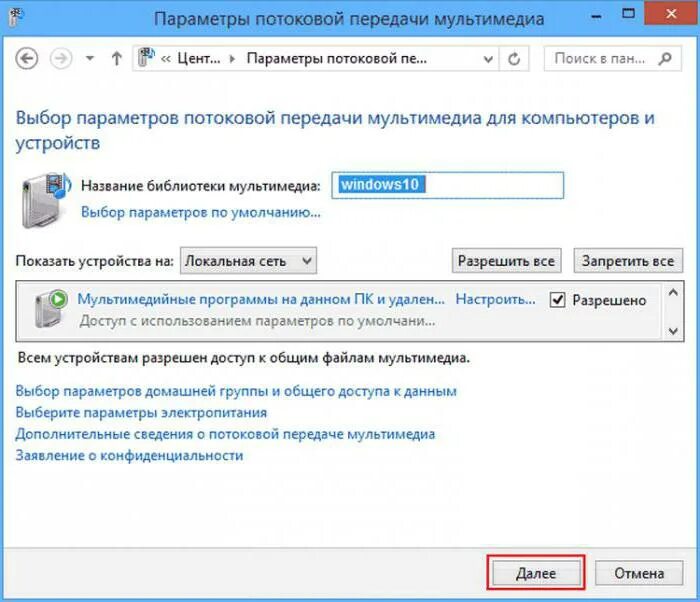
Task: Expand the address bar history dropdown
Action: tap(488, 59)
